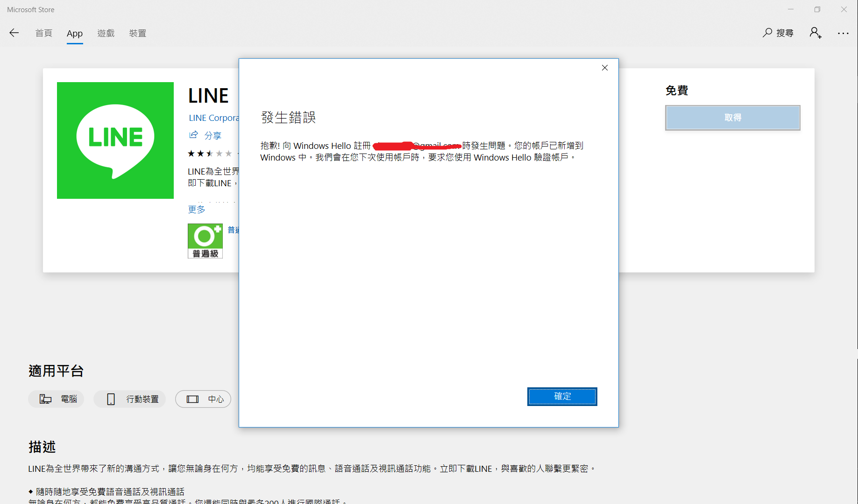Restore down the Microsoft Store window
Image resolution: width=858 pixels, height=504 pixels.
point(817,9)
